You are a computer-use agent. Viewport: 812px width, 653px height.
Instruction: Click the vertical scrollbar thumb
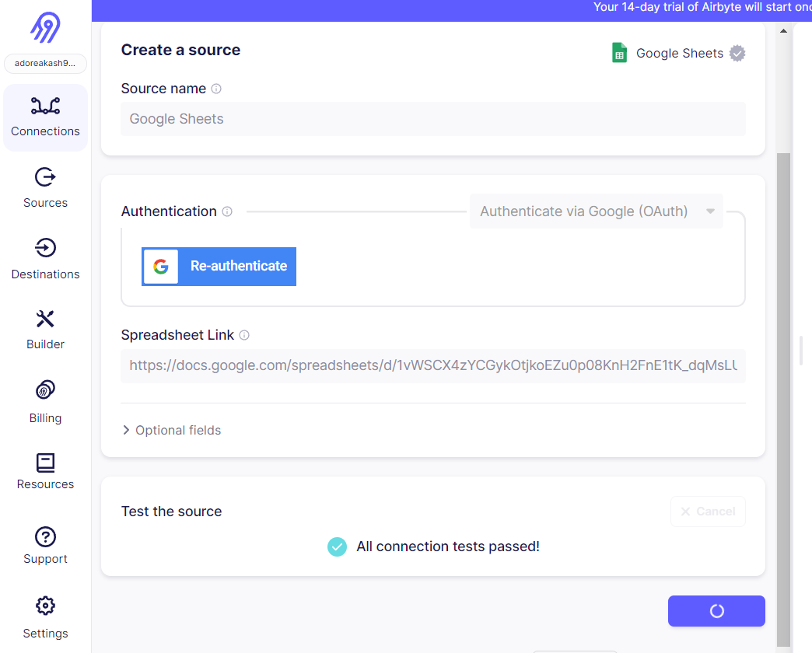[783, 400]
